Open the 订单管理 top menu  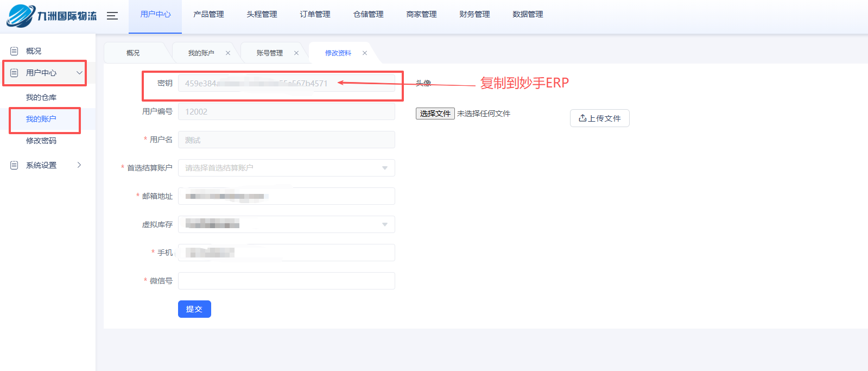tap(315, 15)
